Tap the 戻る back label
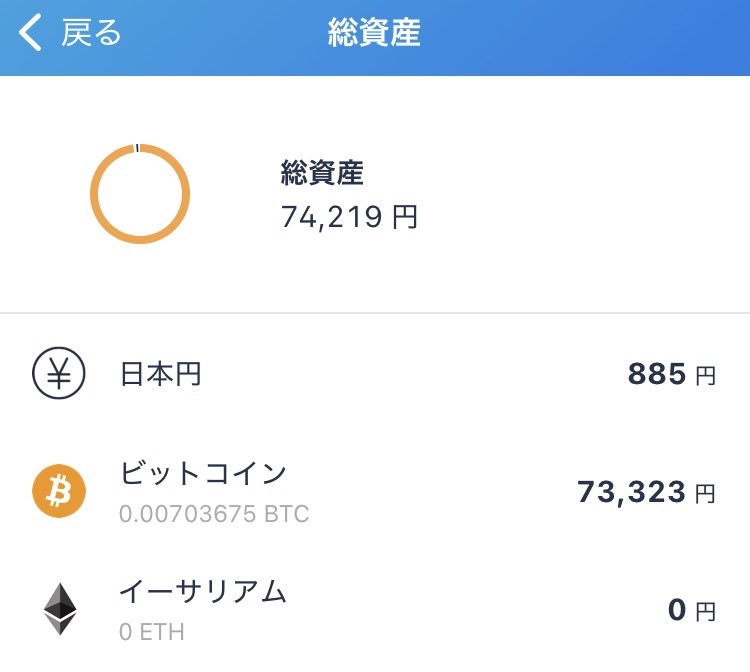750x672 pixels. (x=91, y=33)
